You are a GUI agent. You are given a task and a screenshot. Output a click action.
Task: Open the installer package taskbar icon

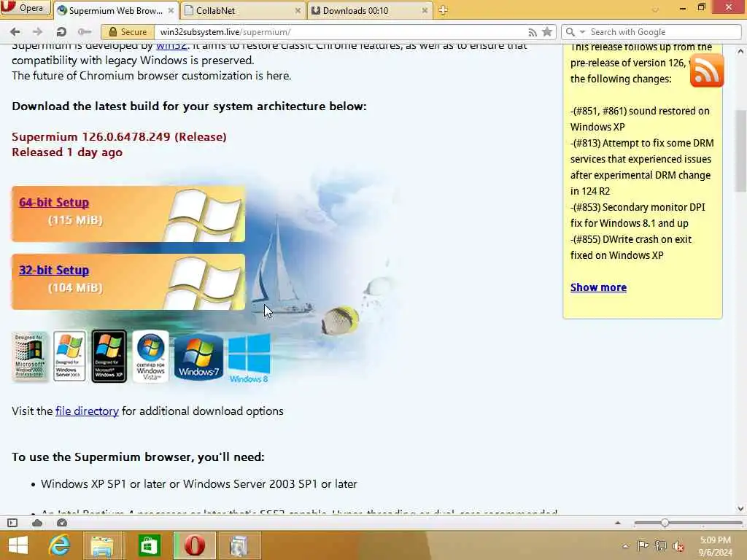pyautogui.click(x=239, y=545)
